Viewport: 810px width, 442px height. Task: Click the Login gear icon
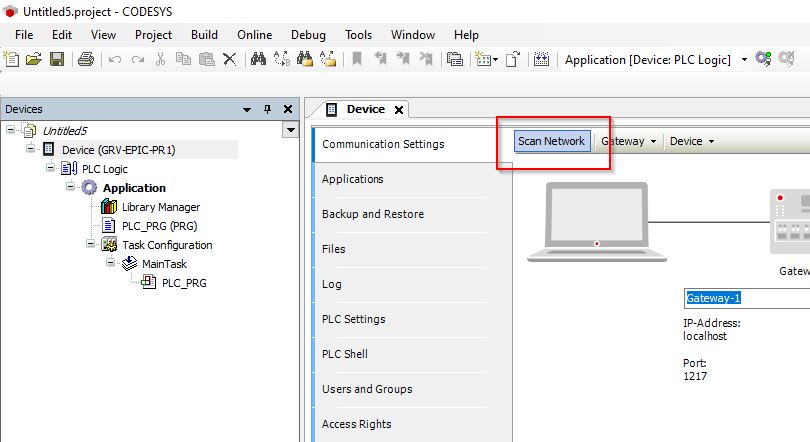763,59
